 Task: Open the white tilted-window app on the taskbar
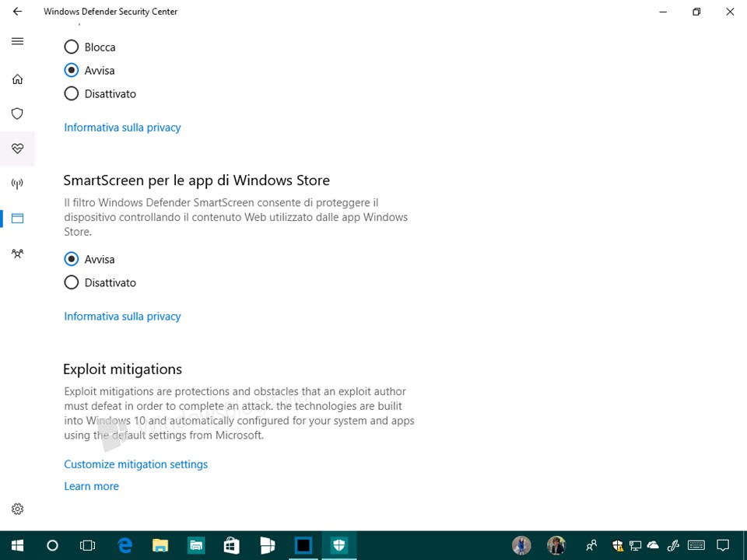[x=267, y=546]
